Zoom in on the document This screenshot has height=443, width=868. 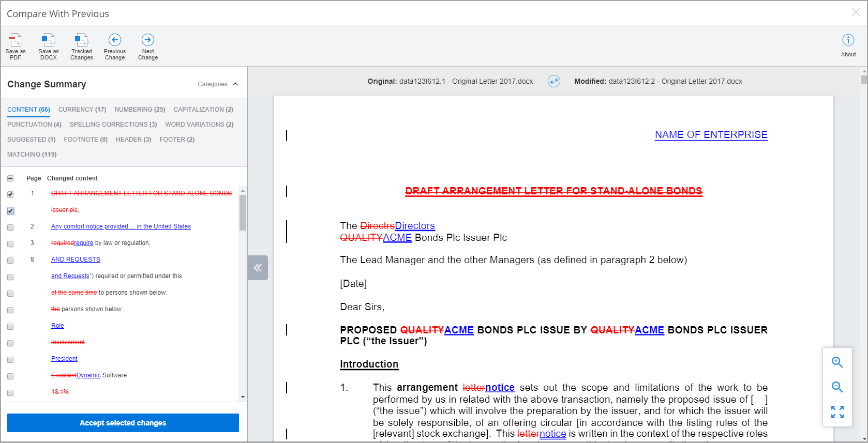pyautogui.click(x=837, y=362)
